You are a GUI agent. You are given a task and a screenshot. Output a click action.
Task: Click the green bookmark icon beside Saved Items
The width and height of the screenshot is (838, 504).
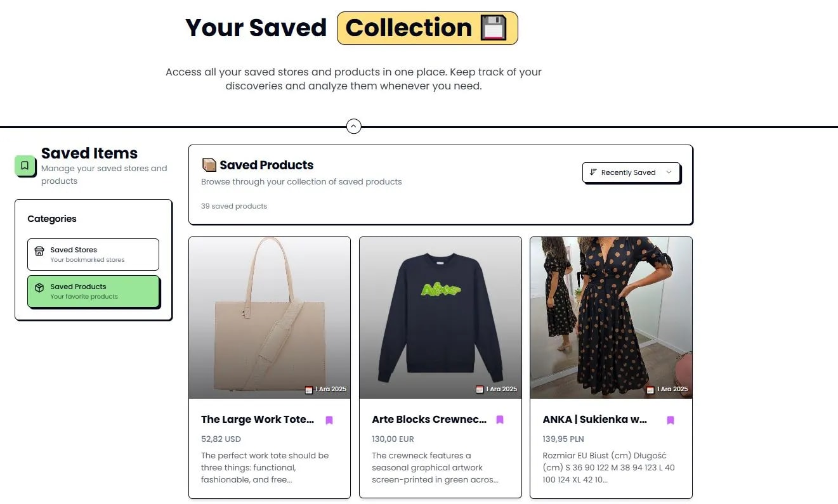tap(25, 165)
